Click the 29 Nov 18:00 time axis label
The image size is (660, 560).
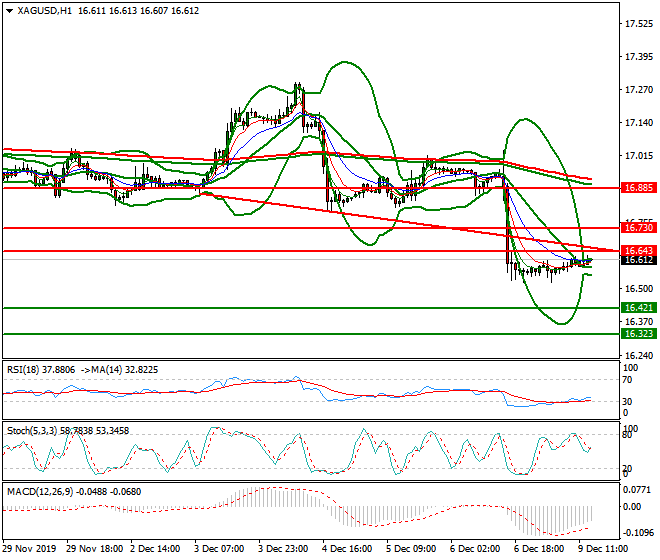(x=95, y=549)
